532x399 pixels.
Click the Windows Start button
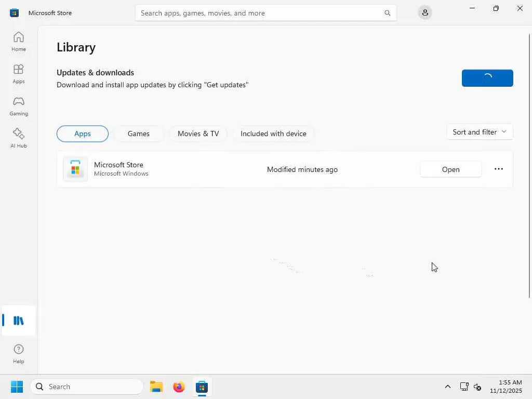click(17, 387)
